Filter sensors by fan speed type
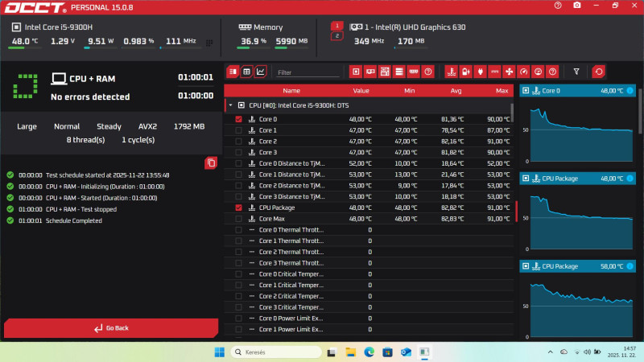644x362 pixels. 510,72
